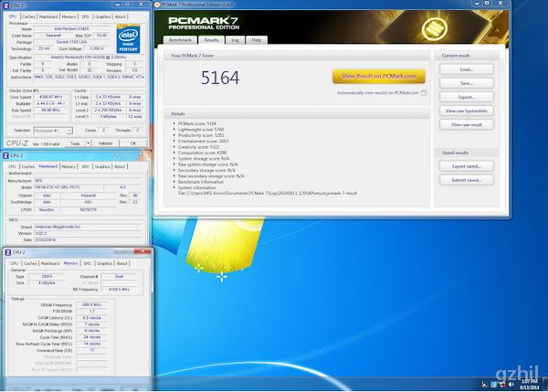Click CPU-Z title icon in processor window
Image resolution: width=548 pixels, height=392 pixels.
click(x=5, y=5)
